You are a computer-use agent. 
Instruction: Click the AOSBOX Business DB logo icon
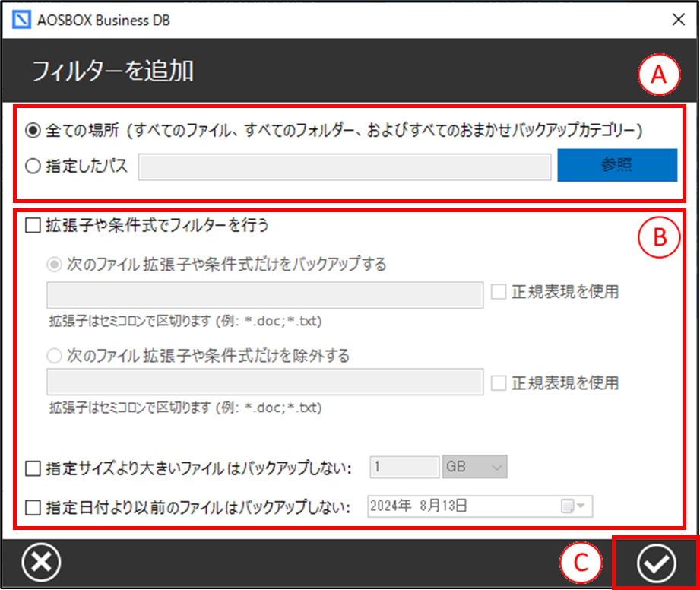click(21, 20)
